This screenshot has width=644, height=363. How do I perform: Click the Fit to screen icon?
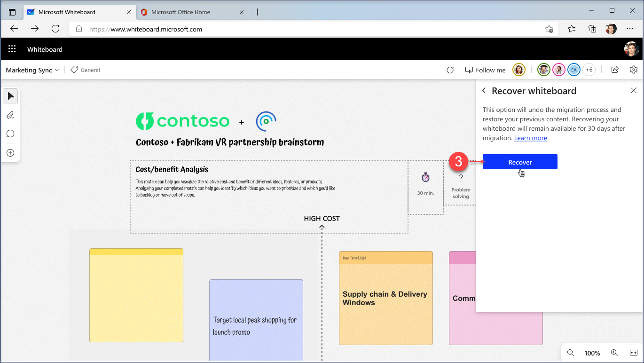[633, 353]
